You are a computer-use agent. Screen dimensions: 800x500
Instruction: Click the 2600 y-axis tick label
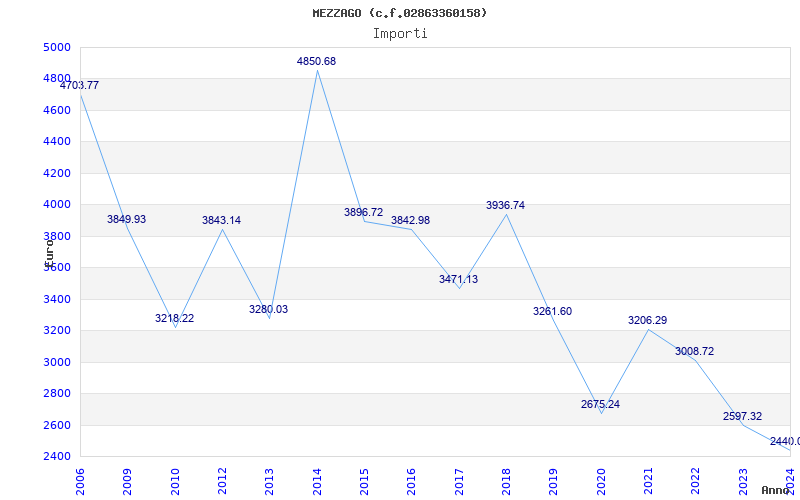[x=57, y=424]
